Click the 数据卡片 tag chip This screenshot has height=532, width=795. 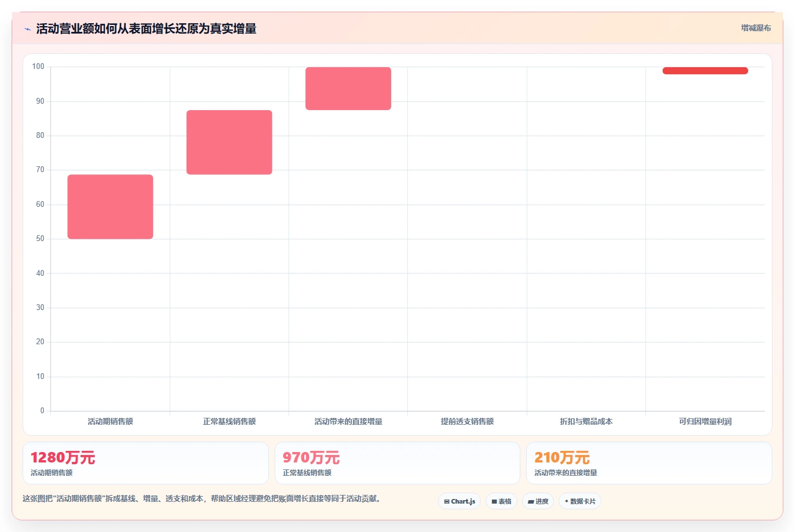pos(580,501)
